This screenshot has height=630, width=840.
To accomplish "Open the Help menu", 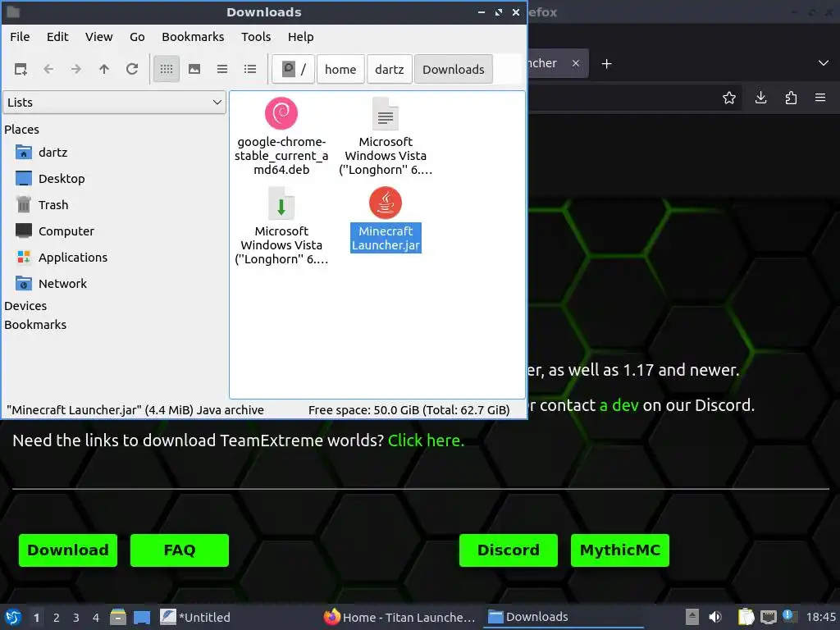I will tap(300, 37).
